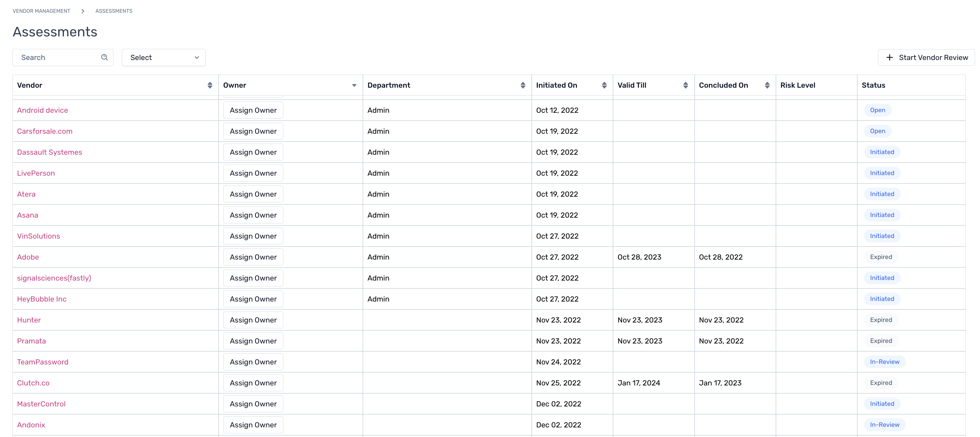Click Expired status badge for Adobe
This screenshot has height=437, width=980.
click(x=881, y=257)
